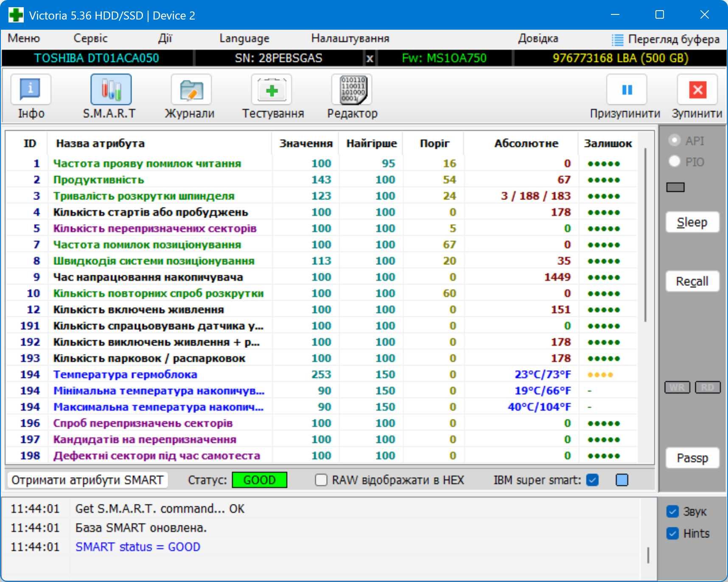Click the Victoria green cross app icon

click(x=16, y=15)
